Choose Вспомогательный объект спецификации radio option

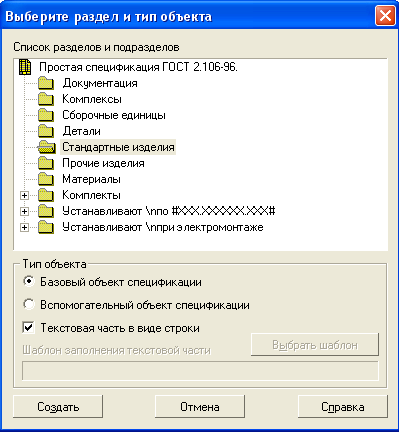coord(29,304)
